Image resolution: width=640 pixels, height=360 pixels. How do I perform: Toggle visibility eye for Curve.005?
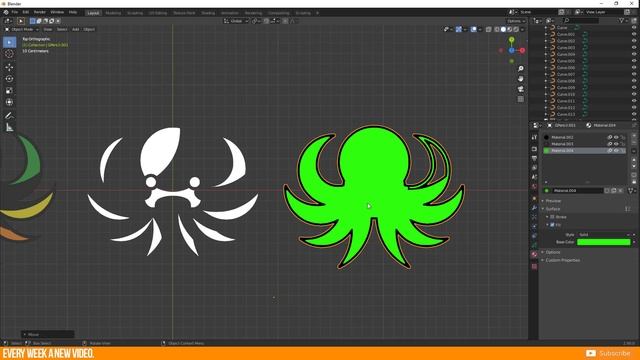634,61
